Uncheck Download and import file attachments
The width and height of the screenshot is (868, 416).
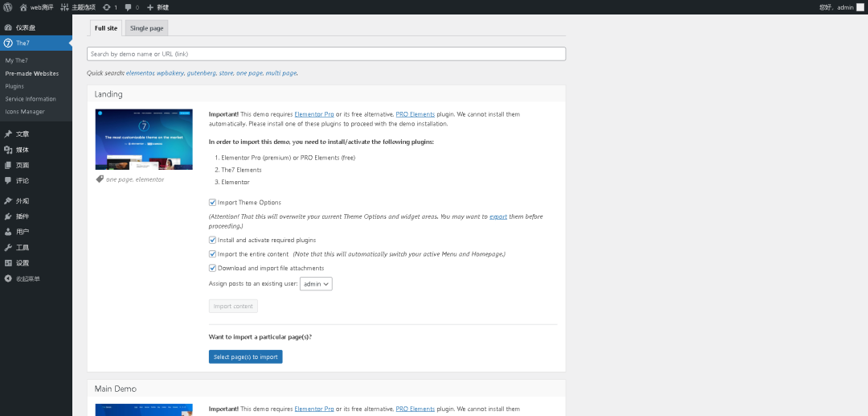pos(212,268)
